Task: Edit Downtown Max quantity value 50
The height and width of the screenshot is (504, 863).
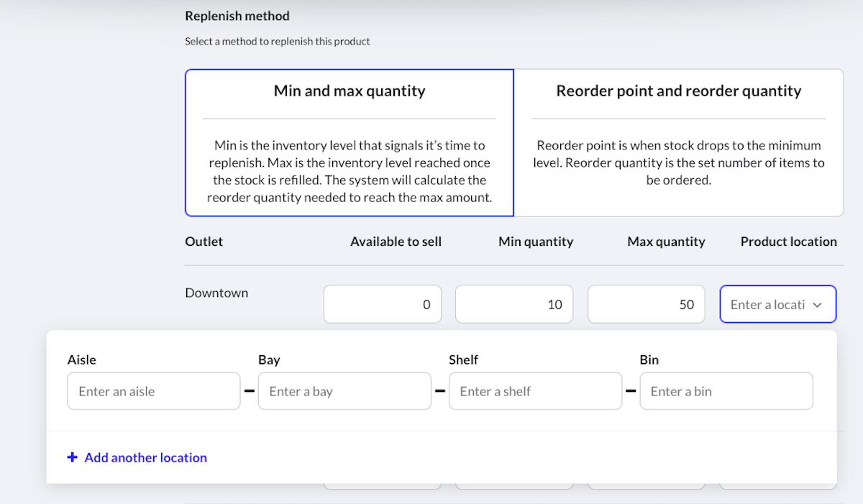Action: point(647,304)
